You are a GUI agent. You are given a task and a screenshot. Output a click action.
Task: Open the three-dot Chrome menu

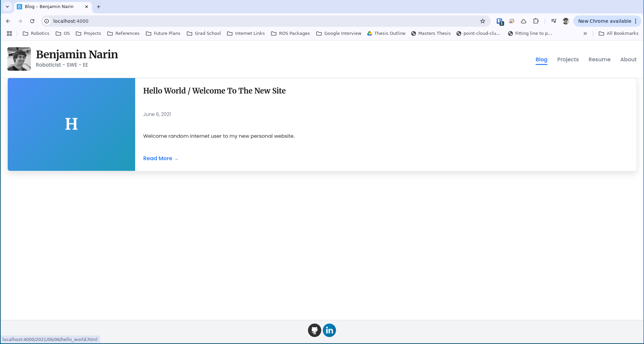[635, 21]
